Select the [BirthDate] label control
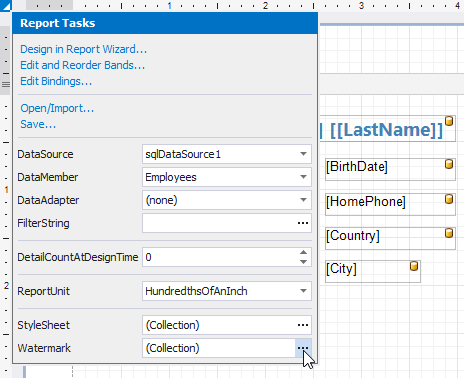 pos(390,169)
